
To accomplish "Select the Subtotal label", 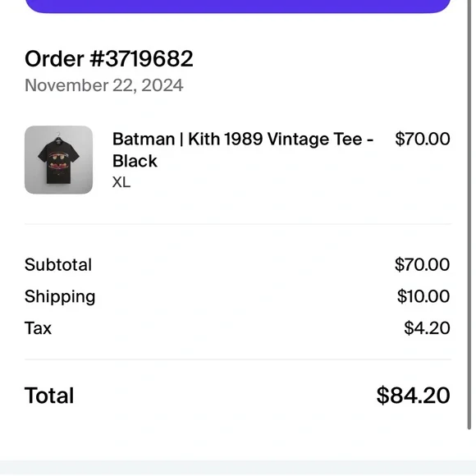I will pyautogui.click(x=58, y=265).
